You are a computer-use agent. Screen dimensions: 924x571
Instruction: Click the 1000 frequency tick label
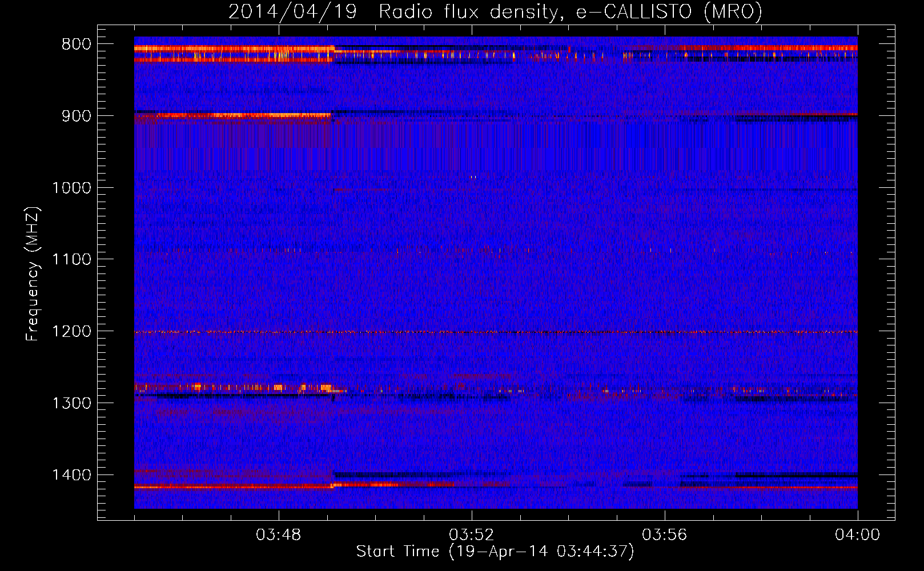(x=71, y=188)
